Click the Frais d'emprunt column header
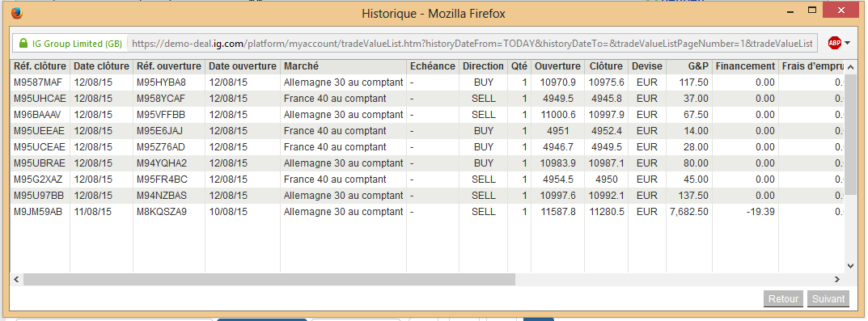Screen dimensions: 868x321 click(x=812, y=65)
